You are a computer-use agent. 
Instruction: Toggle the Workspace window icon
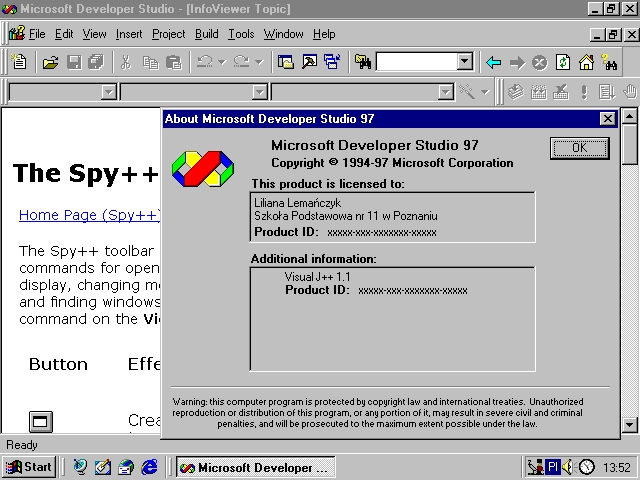pos(286,62)
